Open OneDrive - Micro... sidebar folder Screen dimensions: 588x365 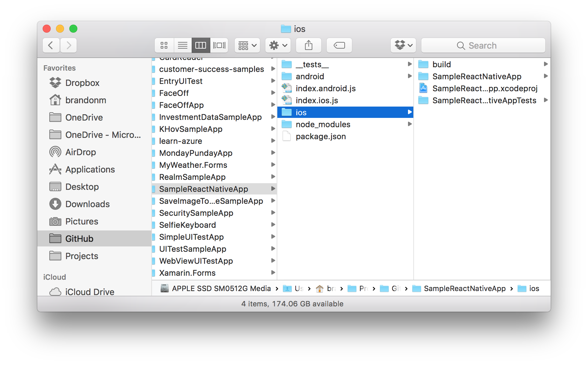click(95, 135)
